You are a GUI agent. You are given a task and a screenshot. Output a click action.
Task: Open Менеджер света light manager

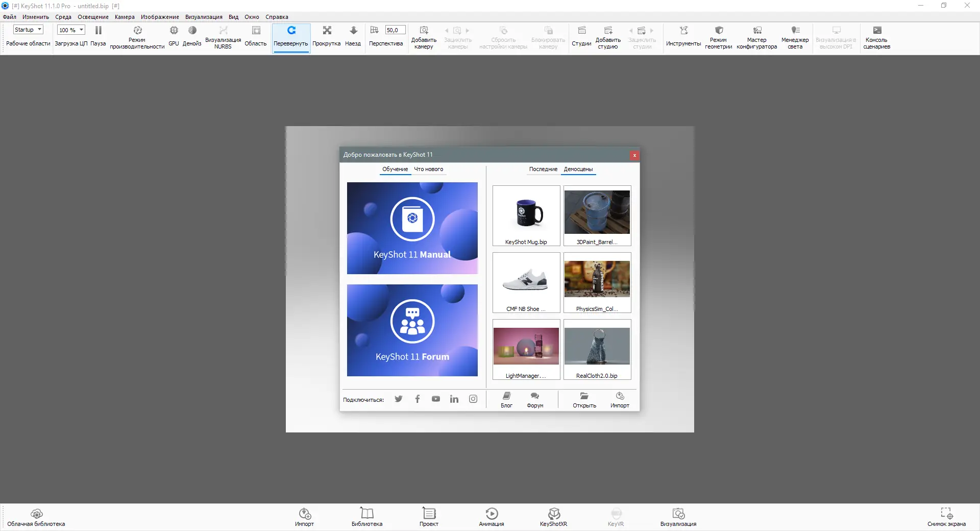(x=795, y=37)
